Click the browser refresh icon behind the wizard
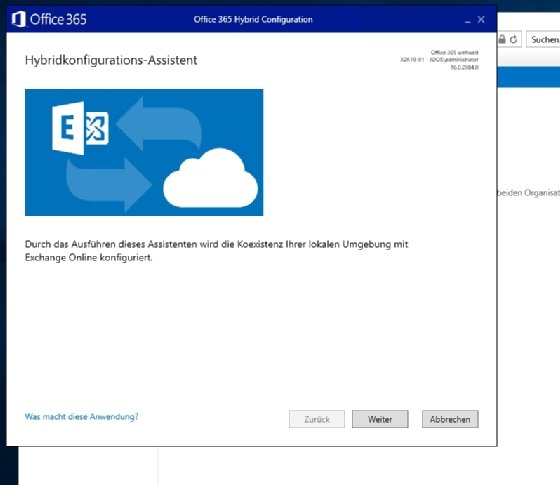 pyautogui.click(x=514, y=39)
